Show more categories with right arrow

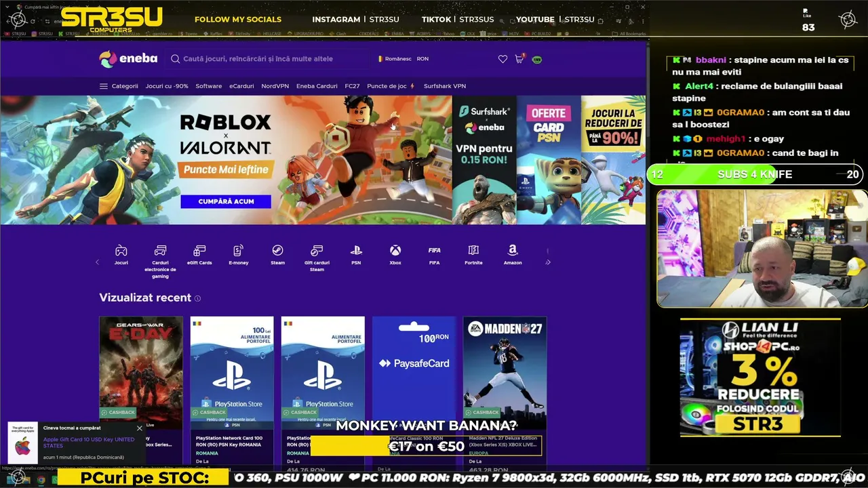pyautogui.click(x=548, y=262)
